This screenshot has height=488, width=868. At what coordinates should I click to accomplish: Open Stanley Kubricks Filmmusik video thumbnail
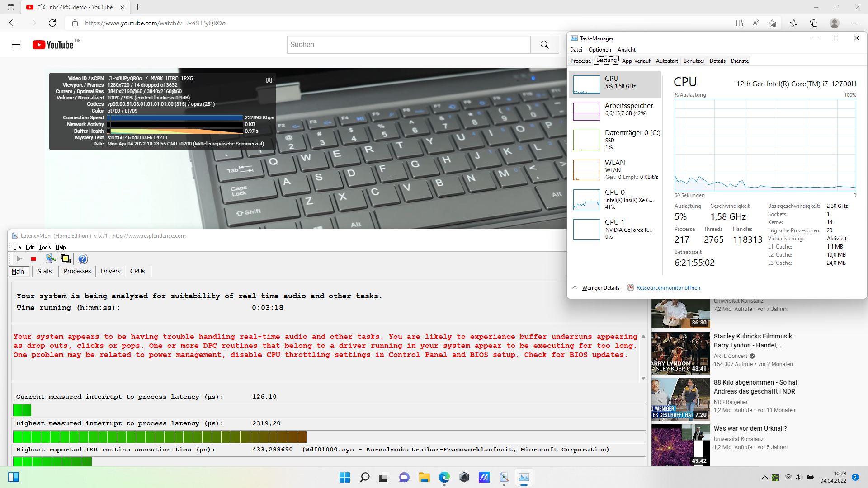[x=681, y=352]
